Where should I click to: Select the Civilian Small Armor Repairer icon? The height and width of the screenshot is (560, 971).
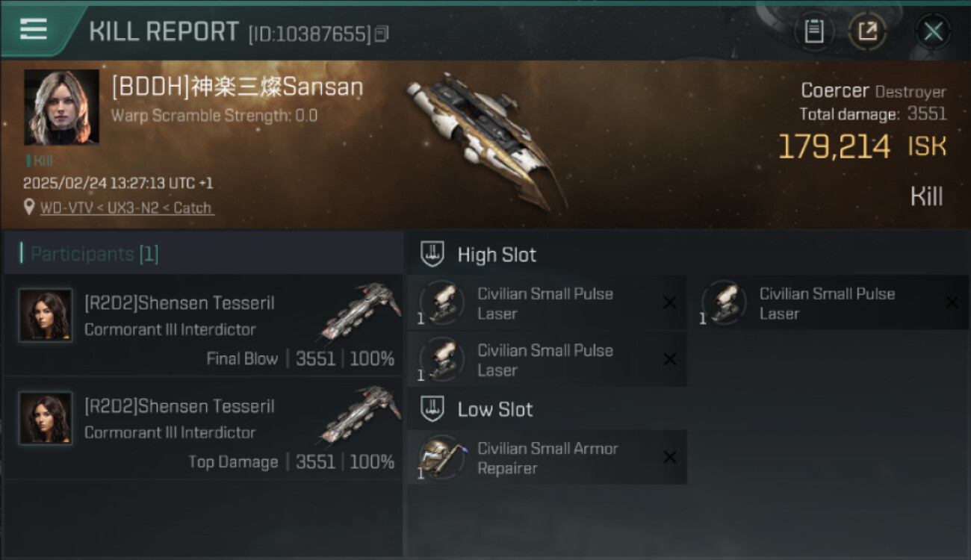coord(441,457)
